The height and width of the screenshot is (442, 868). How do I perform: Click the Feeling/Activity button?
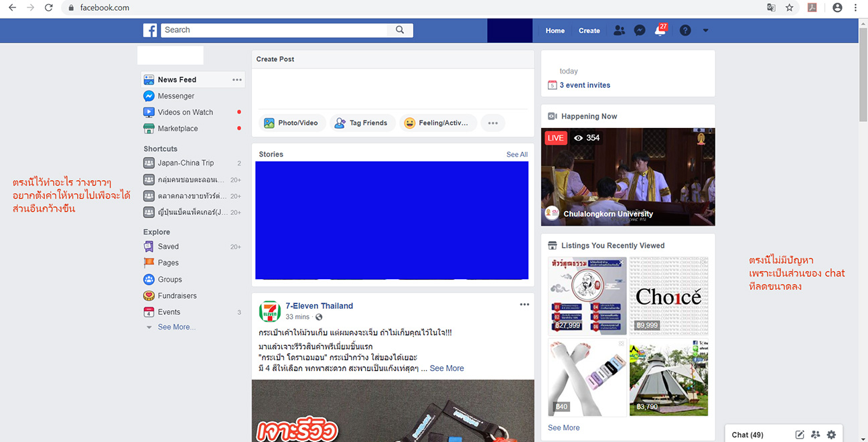438,123
